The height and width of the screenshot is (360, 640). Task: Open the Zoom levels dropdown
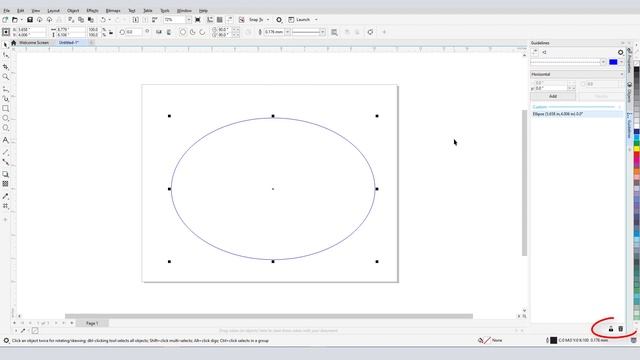click(x=189, y=20)
